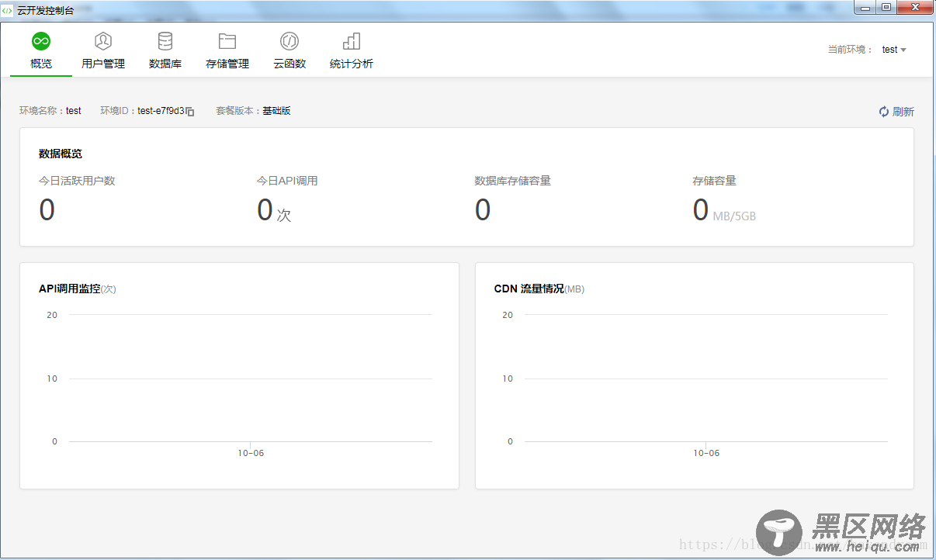Screen dimensions: 936x560
Task: Open the 存储管理 storage folder icon
Action: pyautogui.click(x=227, y=41)
